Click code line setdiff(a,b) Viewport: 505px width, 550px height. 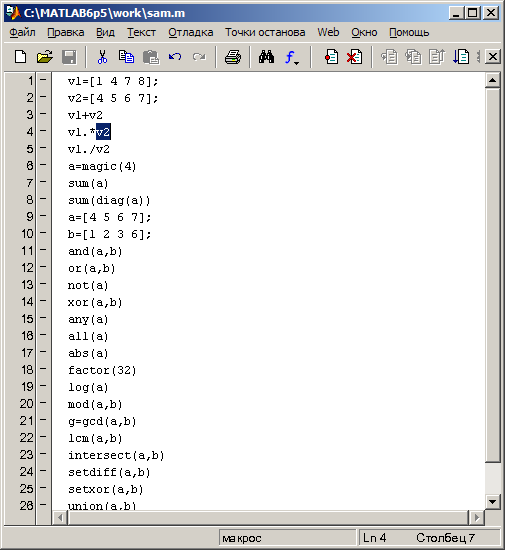(x=109, y=472)
